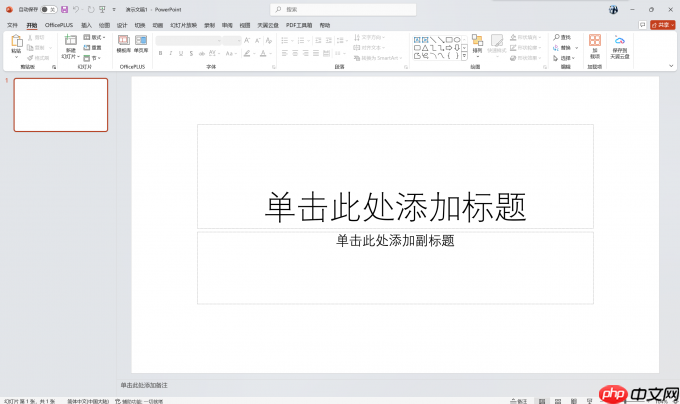Switch to Normal view in status bar
The image size is (680, 404).
pyautogui.click(x=542, y=401)
